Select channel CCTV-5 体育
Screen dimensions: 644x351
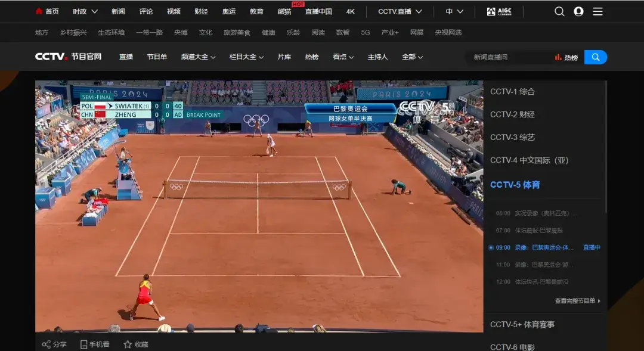tap(515, 185)
